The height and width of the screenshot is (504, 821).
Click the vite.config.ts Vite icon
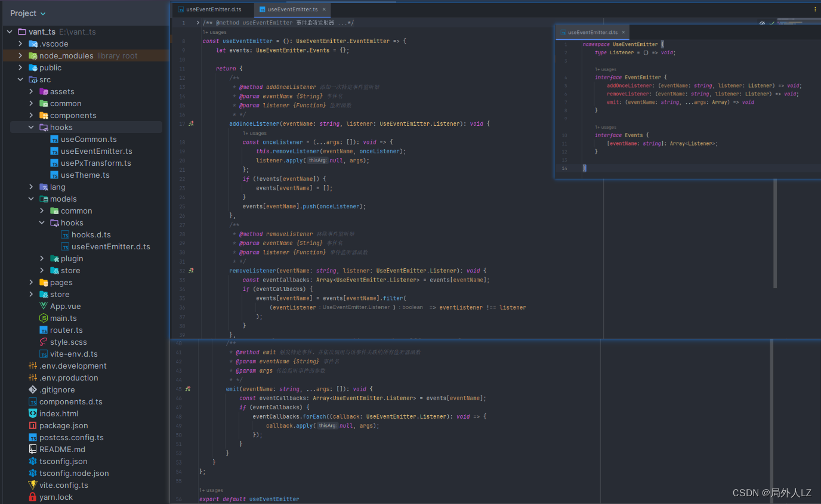click(33, 485)
